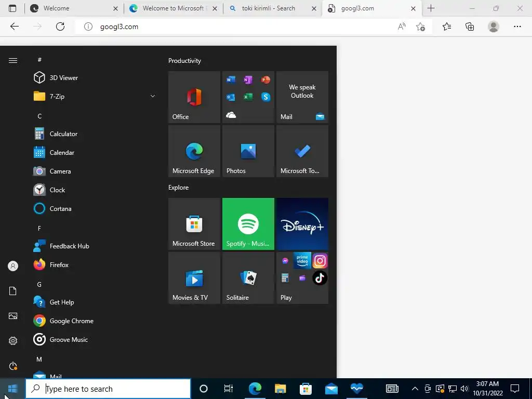The image size is (532, 399).
Task: Expand the Start menu hamburger
Action: coord(13,60)
